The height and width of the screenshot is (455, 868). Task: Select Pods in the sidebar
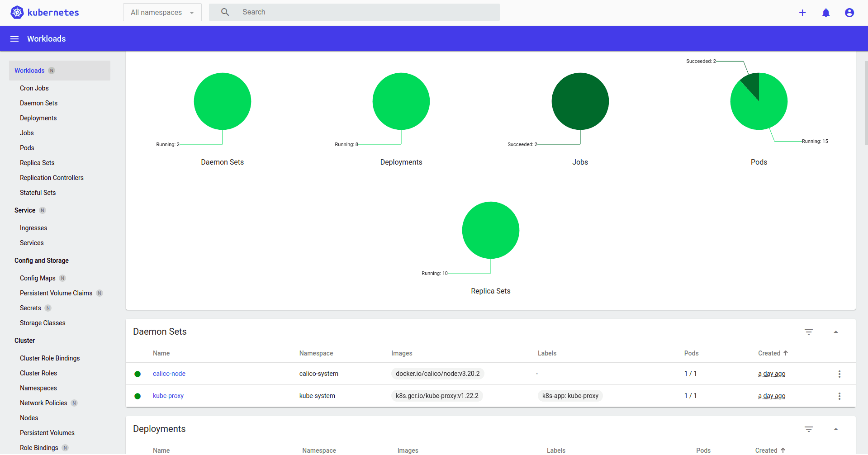coord(27,148)
